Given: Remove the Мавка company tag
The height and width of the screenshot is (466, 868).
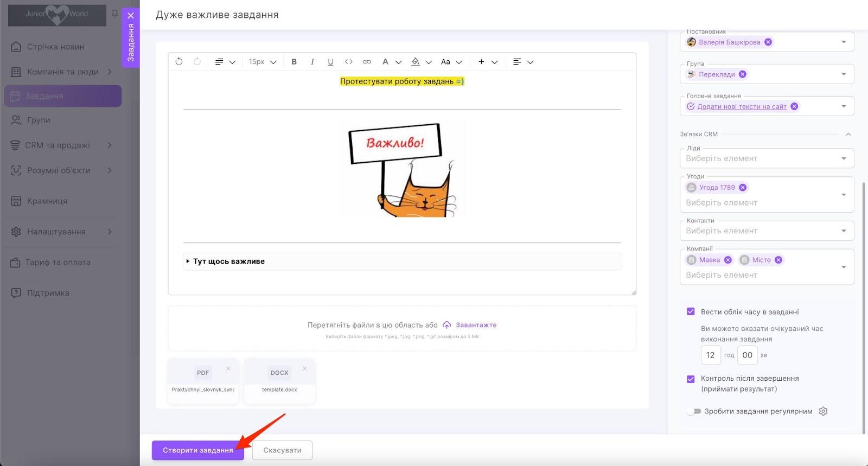Looking at the screenshot, I should [728, 260].
